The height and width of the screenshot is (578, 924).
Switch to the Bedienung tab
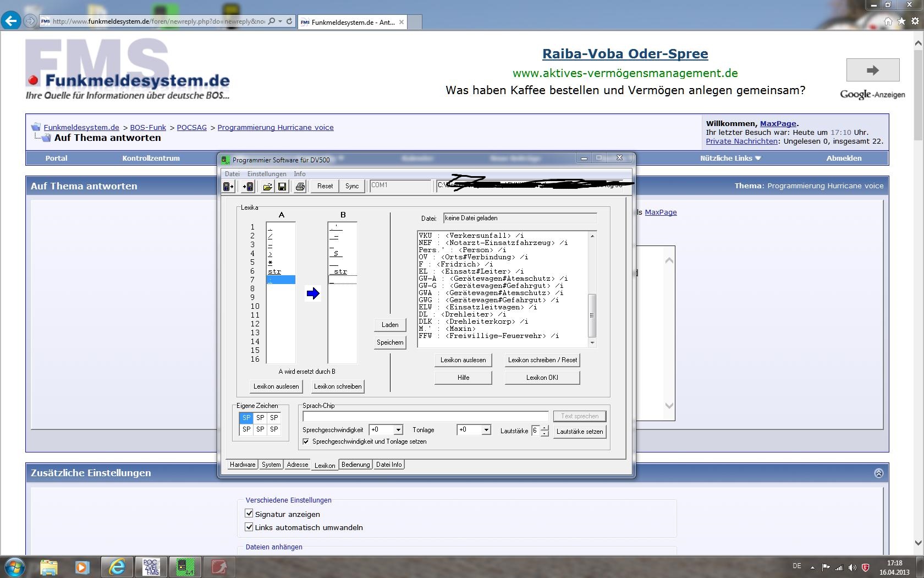tap(355, 465)
